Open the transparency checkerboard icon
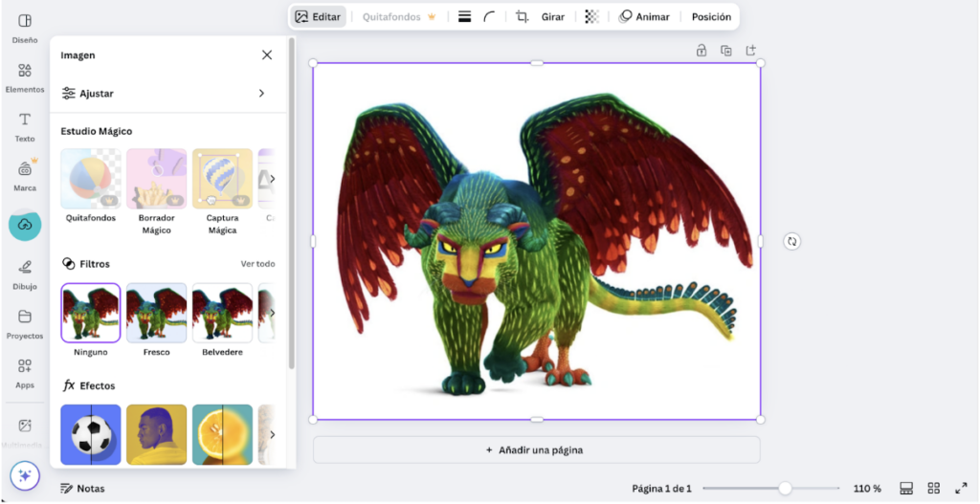 [591, 17]
